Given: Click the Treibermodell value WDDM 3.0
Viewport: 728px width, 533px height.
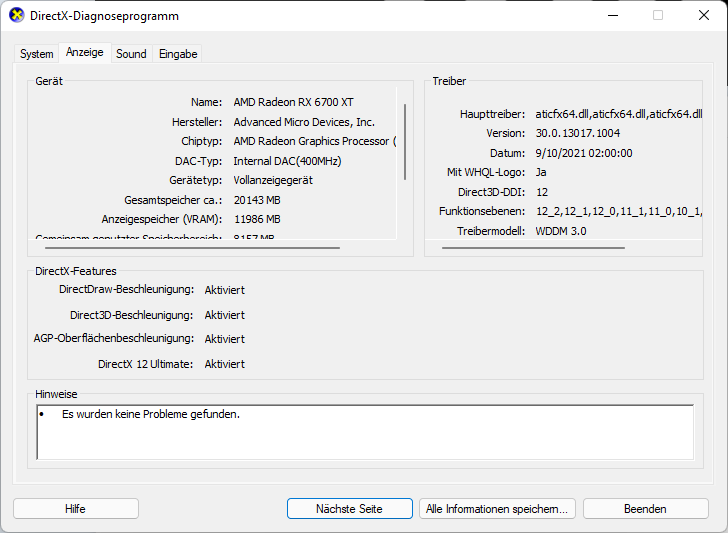Looking at the screenshot, I should tap(561, 231).
